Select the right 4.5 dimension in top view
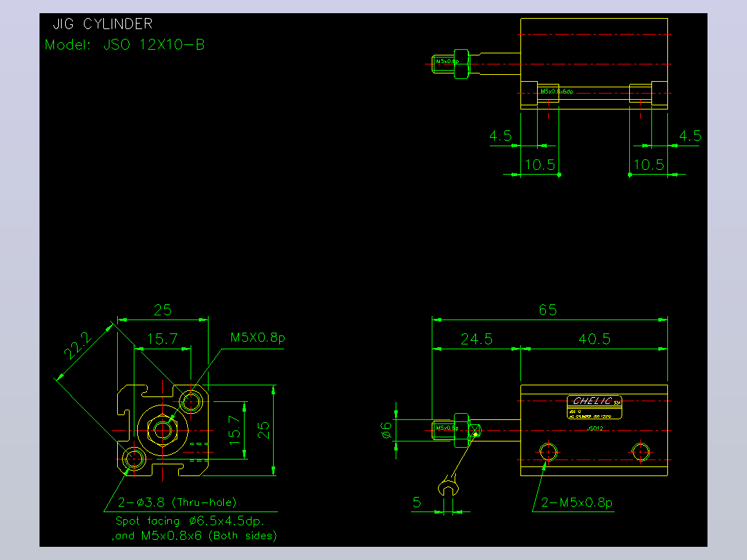This screenshot has width=747, height=560. (690, 136)
